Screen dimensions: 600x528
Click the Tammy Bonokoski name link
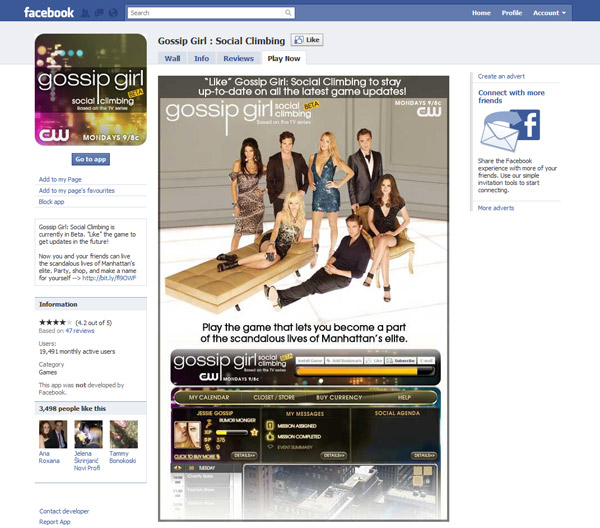pyautogui.click(x=122, y=457)
